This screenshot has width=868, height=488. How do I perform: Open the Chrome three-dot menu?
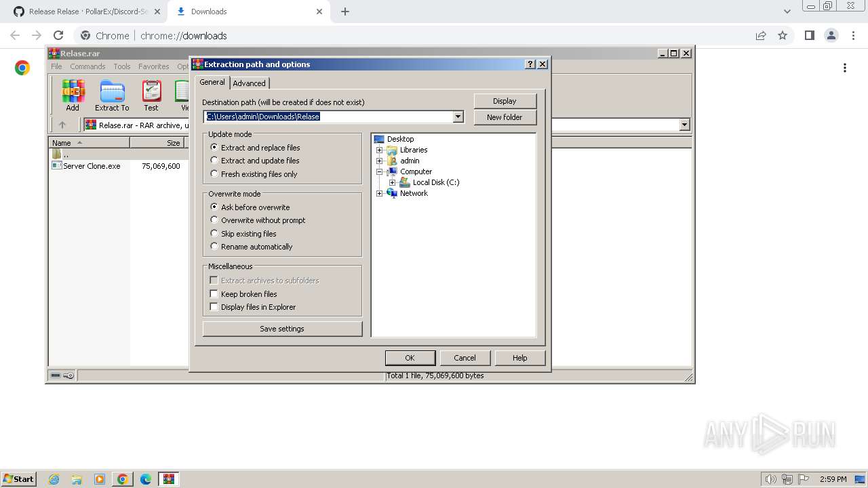pyautogui.click(x=853, y=35)
